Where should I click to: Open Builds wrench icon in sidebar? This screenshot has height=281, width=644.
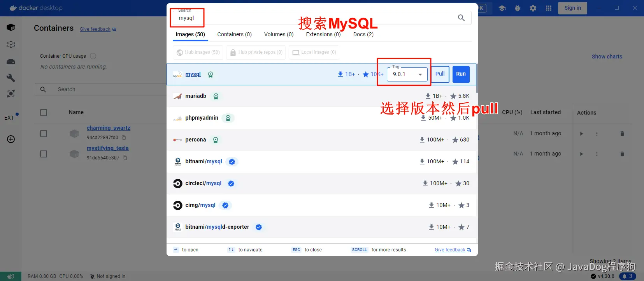tap(11, 78)
